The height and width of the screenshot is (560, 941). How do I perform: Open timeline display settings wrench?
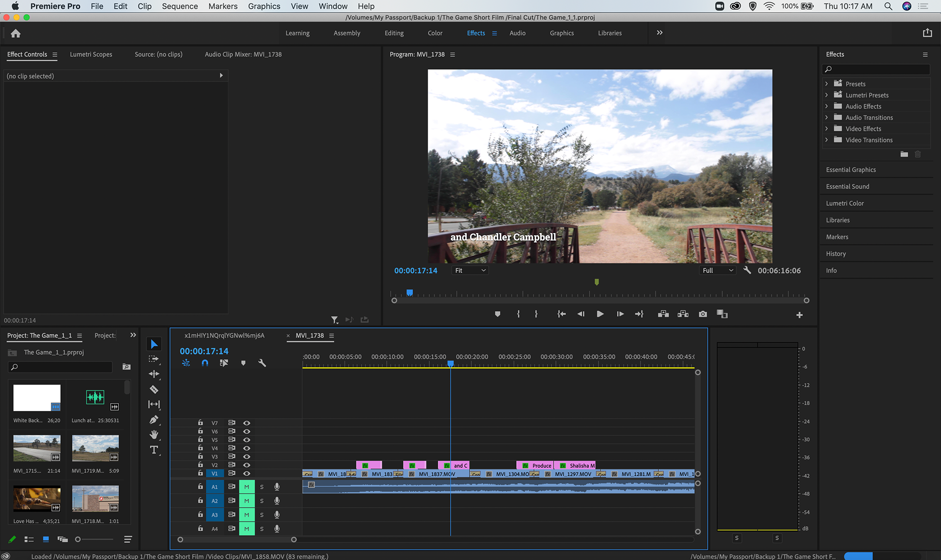tap(262, 363)
